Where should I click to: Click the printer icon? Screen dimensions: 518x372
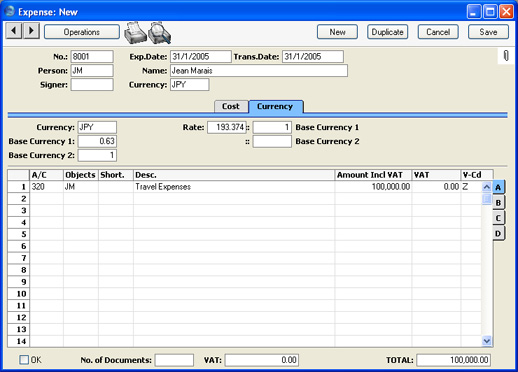[x=135, y=33]
